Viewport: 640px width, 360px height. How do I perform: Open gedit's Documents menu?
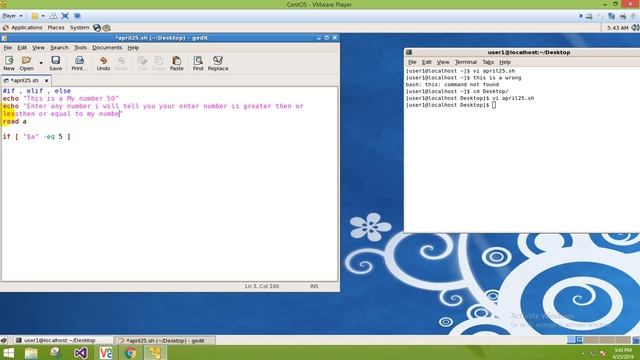tap(107, 48)
